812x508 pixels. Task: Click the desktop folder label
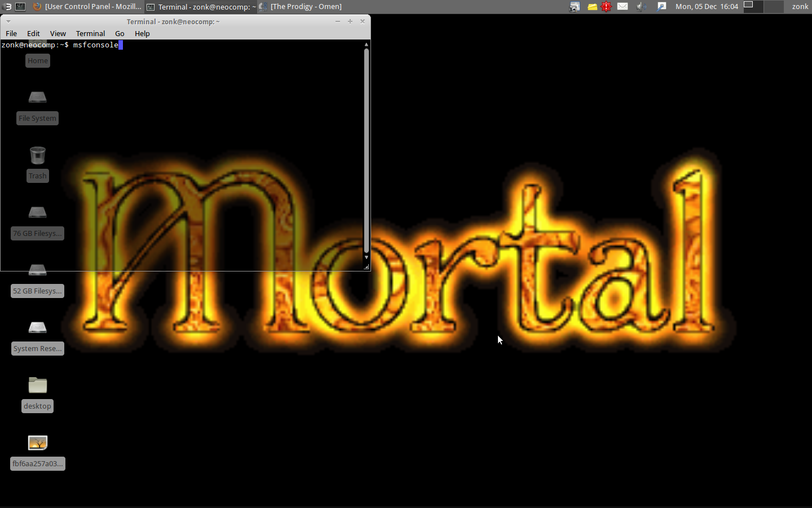coord(38,406)
